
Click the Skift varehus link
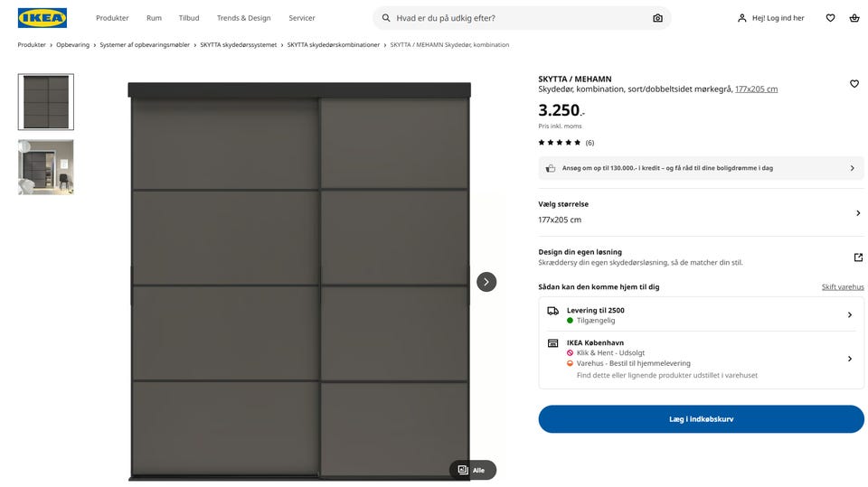tap(843, 287)
